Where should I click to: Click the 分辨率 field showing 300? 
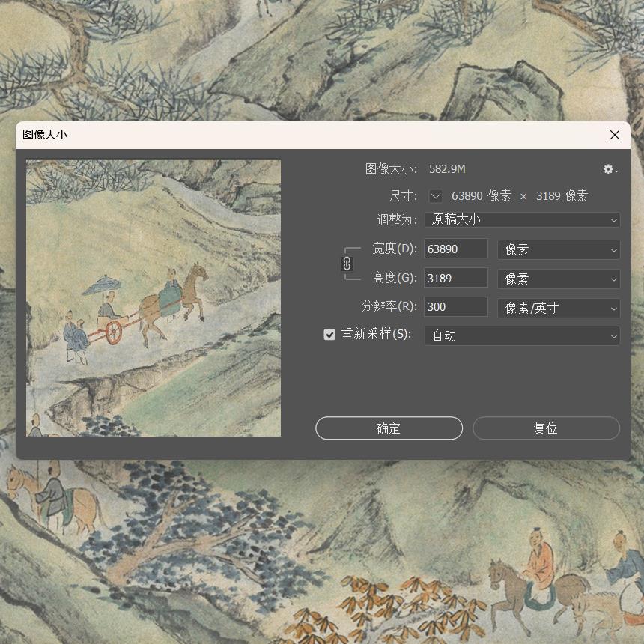pos(456,307)
